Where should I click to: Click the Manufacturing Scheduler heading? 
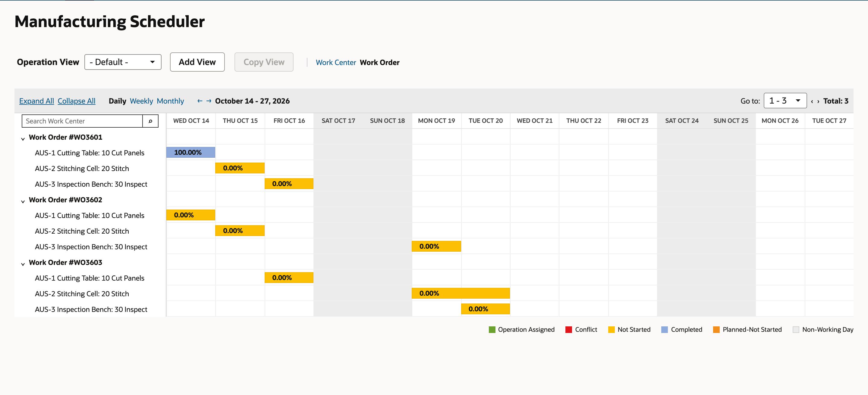tap(109, 22)
